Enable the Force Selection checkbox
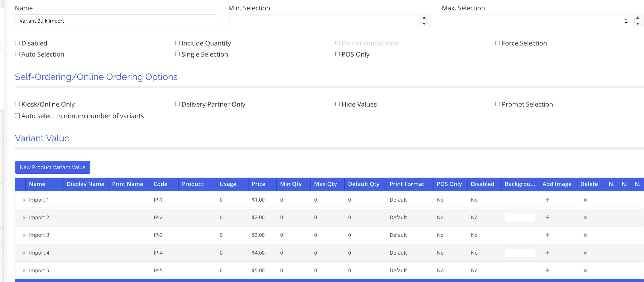Screen dimensions: 644x282 [x=497, y=43]
